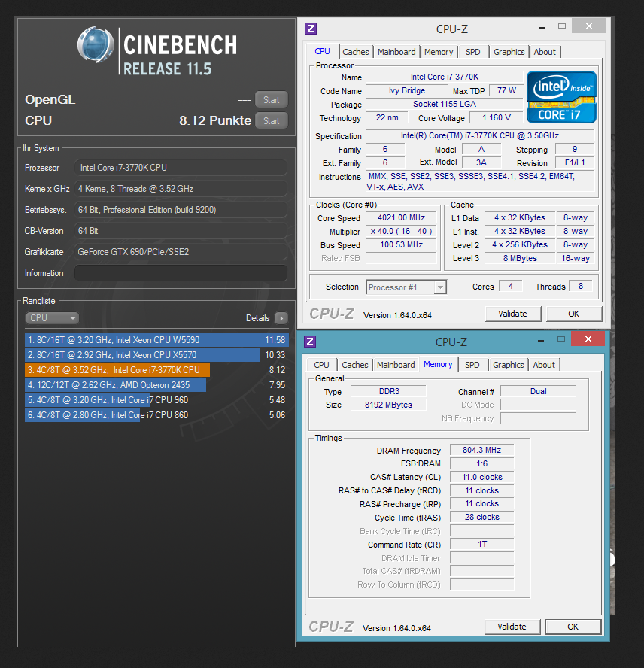Open Memory tab in top CPU-Z window

pyautogui.click(x=439, y=52)
